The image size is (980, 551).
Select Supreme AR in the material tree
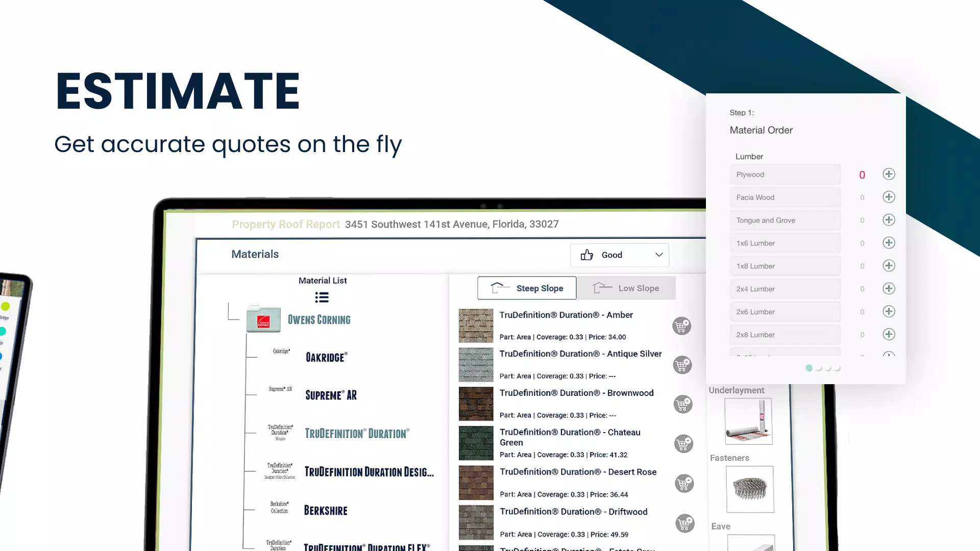[331, 395]
